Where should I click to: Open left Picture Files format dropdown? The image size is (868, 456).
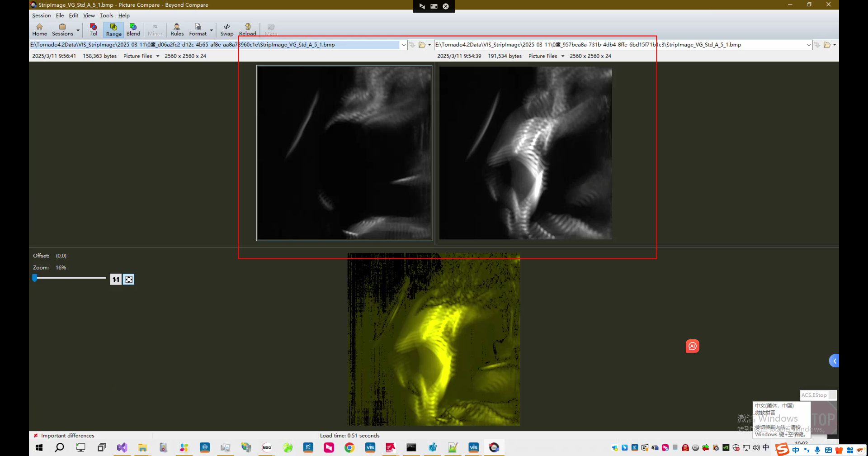(141, 56)
